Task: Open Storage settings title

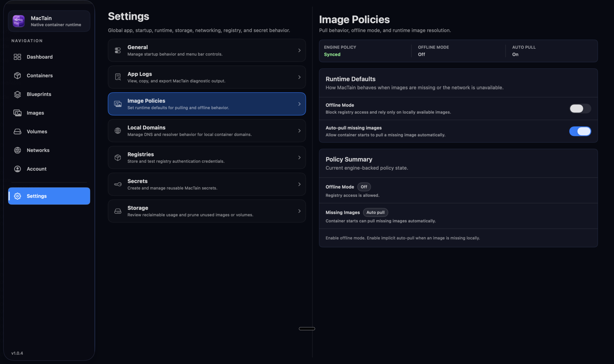Action: pyautogui.click(x=138, y=208)
